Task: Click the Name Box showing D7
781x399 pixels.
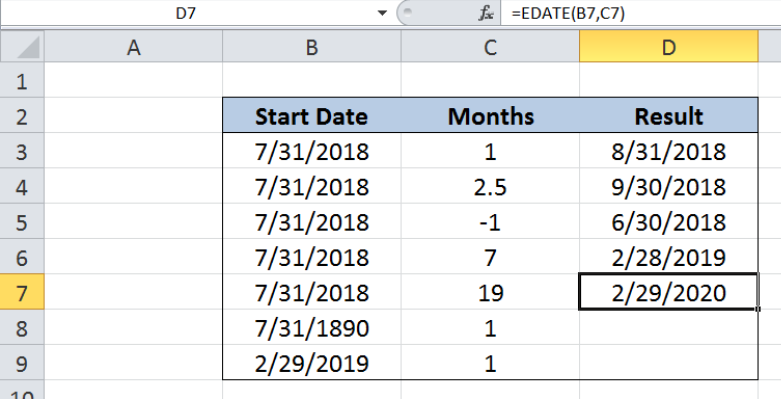Action: click(x=186, y=13)
